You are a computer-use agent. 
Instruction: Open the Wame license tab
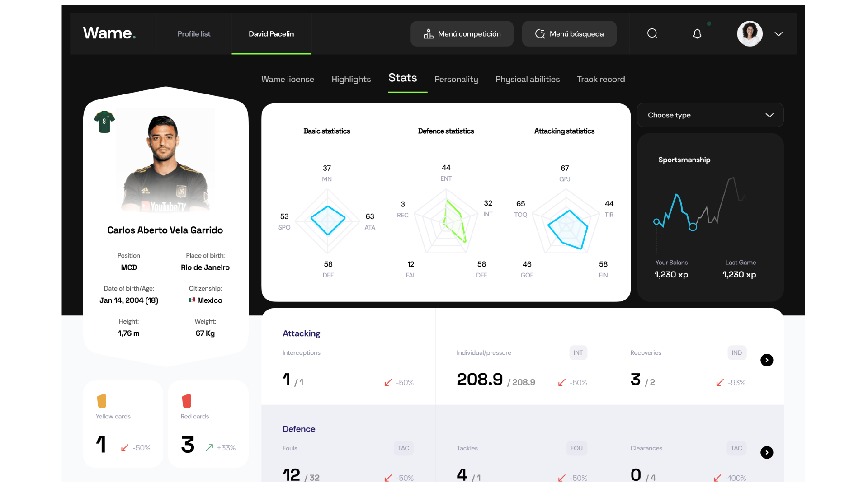[x=288, y=79]
